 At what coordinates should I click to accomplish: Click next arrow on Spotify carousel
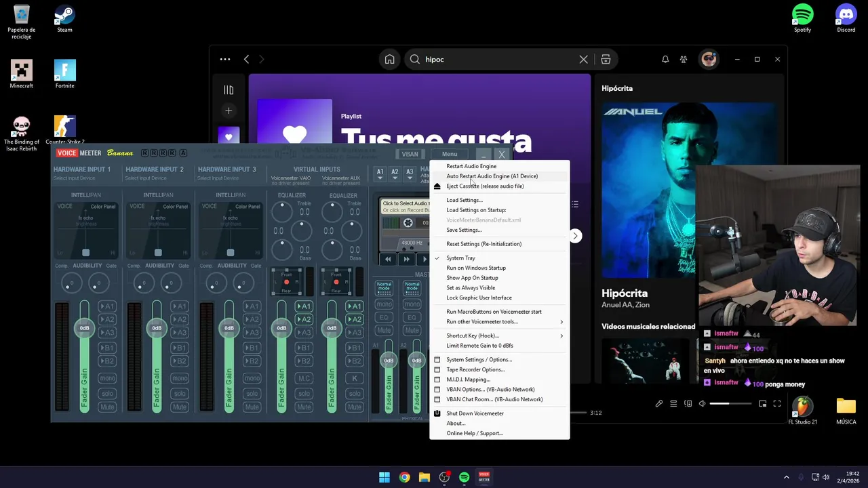(x=575, y=236)
